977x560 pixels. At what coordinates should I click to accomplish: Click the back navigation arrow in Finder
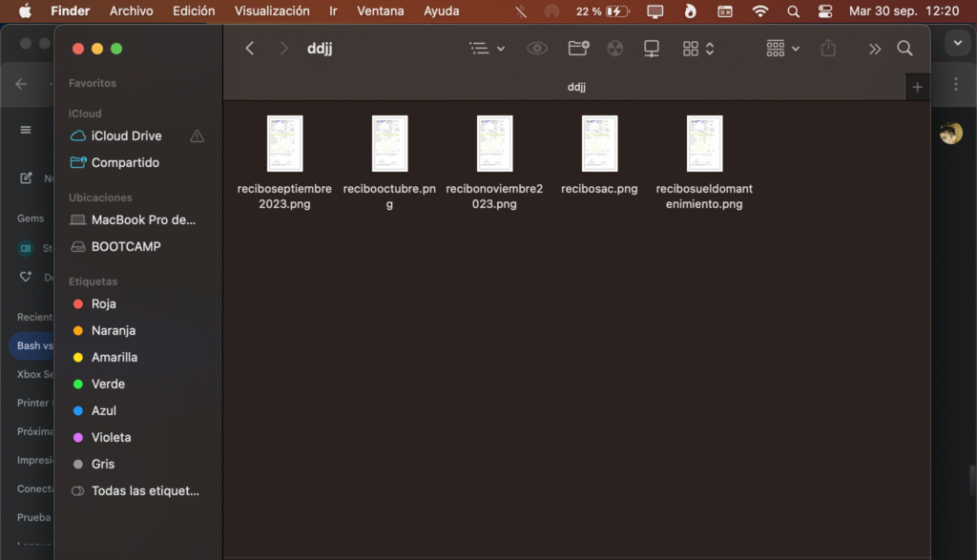click(250, 49)
